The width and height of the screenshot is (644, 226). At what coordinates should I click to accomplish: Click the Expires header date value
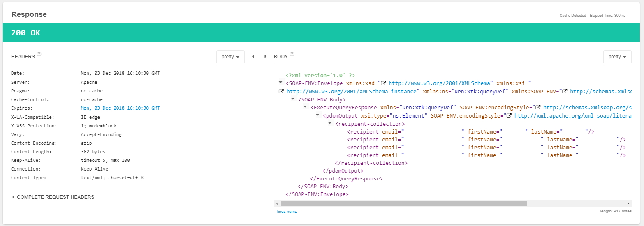(120, 108)
